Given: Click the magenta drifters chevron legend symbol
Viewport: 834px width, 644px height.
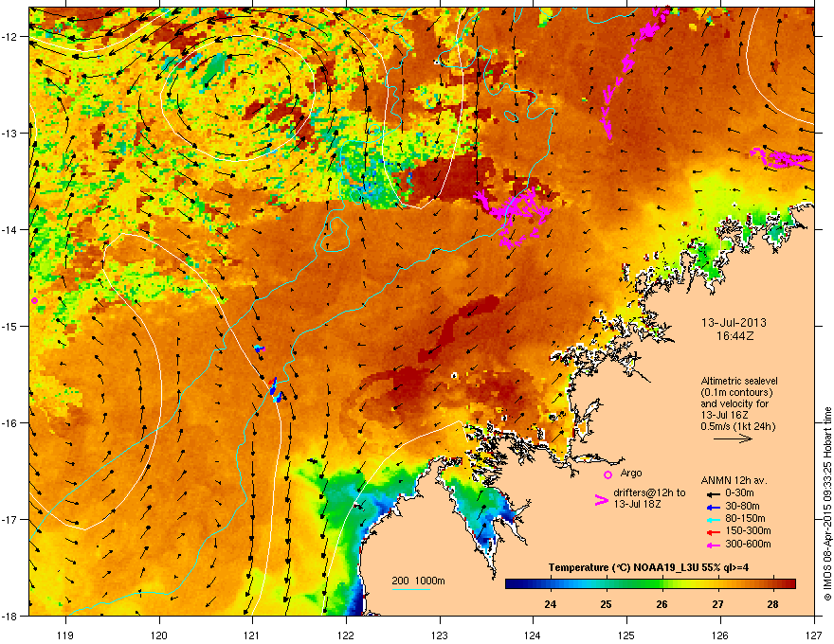Looking at the screenshot, I should (601, 500).
